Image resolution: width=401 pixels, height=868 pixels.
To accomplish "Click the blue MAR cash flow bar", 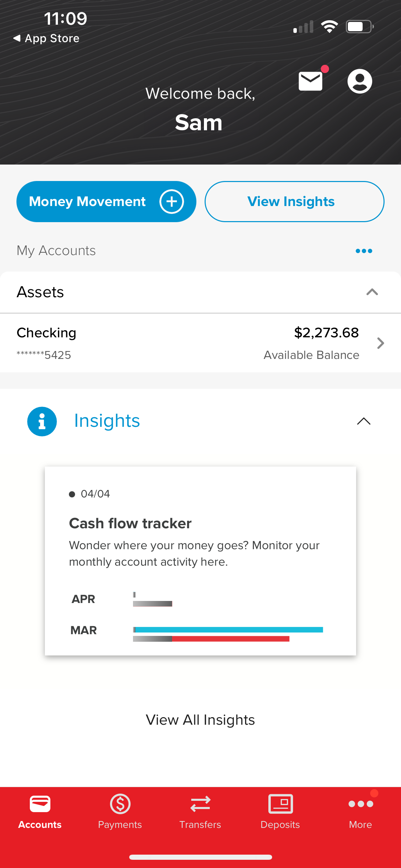I will click(x=229, y=630).
